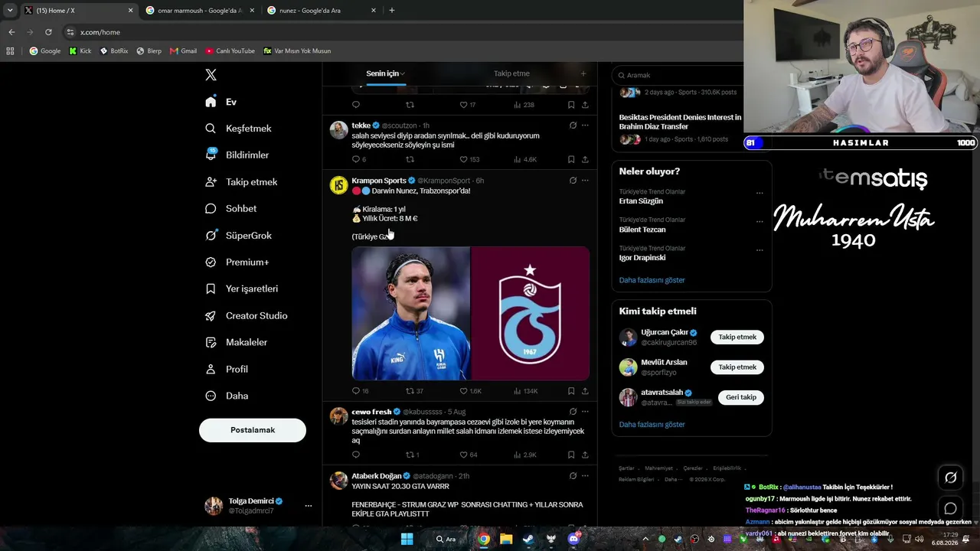980x551 pixels.
Task: Open Keşfetmek search page
Action: (238, 129)
